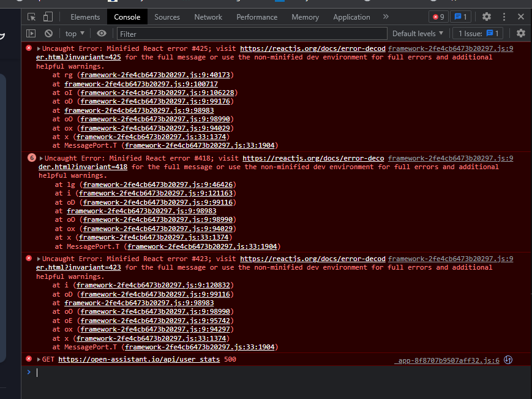
Task: Open the invariant=423 decoder link
Action: pyautogui.click(x=78, y=267)
